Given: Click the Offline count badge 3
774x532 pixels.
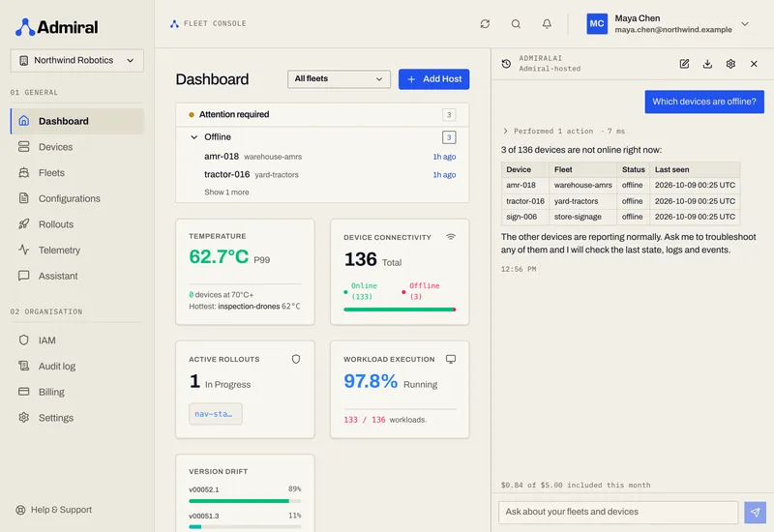Looking at the screenshot, I should (449, 137).
